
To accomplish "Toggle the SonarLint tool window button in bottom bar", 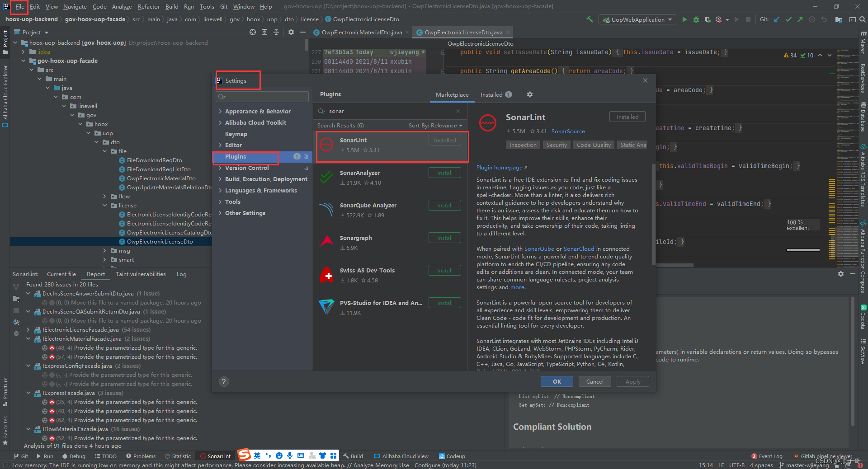I will [x=216, y=456].
